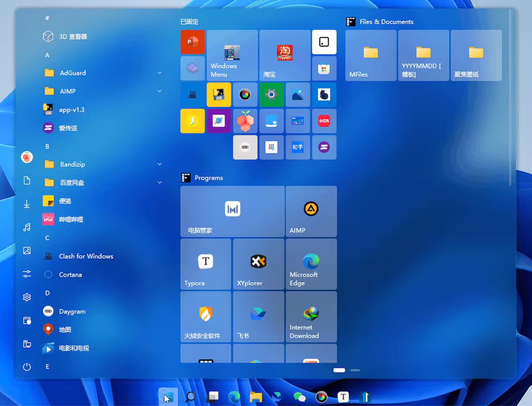Open WeChat from the taskbar
Image resolution: width=532 pixels, height=406 pixels.
click(x=299, y=397)
